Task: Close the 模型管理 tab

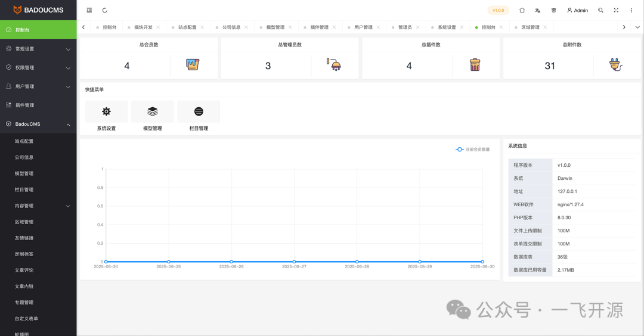Action: (x=290, y=27)
